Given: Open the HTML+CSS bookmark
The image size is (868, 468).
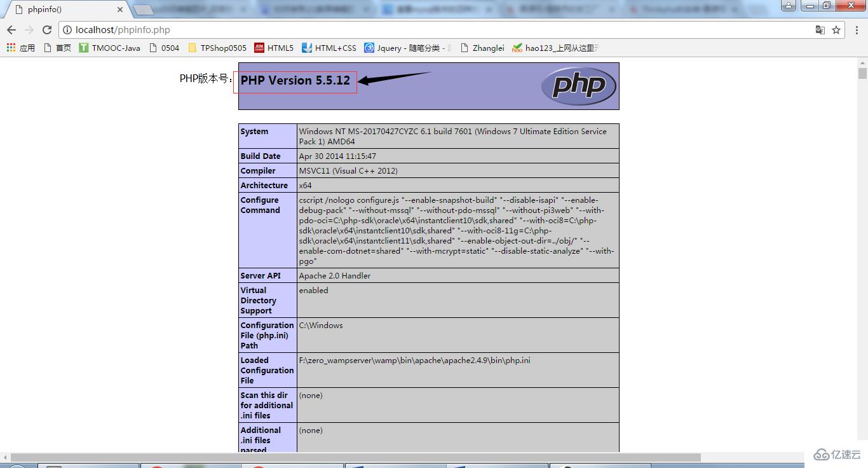Looking at the screenshot, I should click(x=329, y=48).
